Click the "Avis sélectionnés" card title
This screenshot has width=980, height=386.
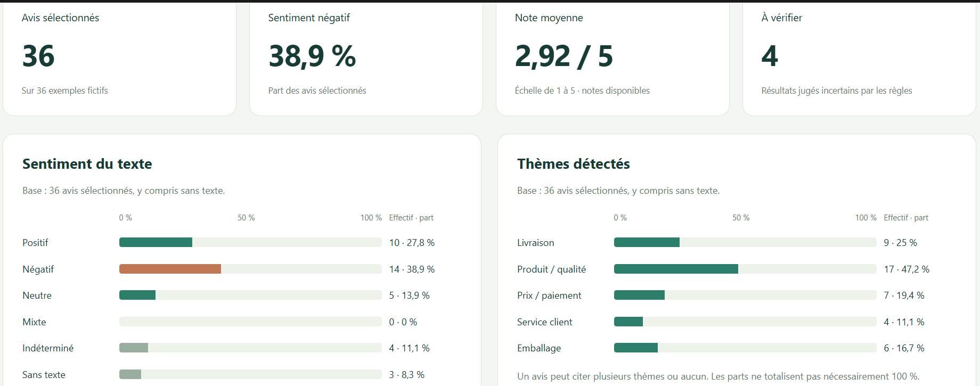pos(60,18)
